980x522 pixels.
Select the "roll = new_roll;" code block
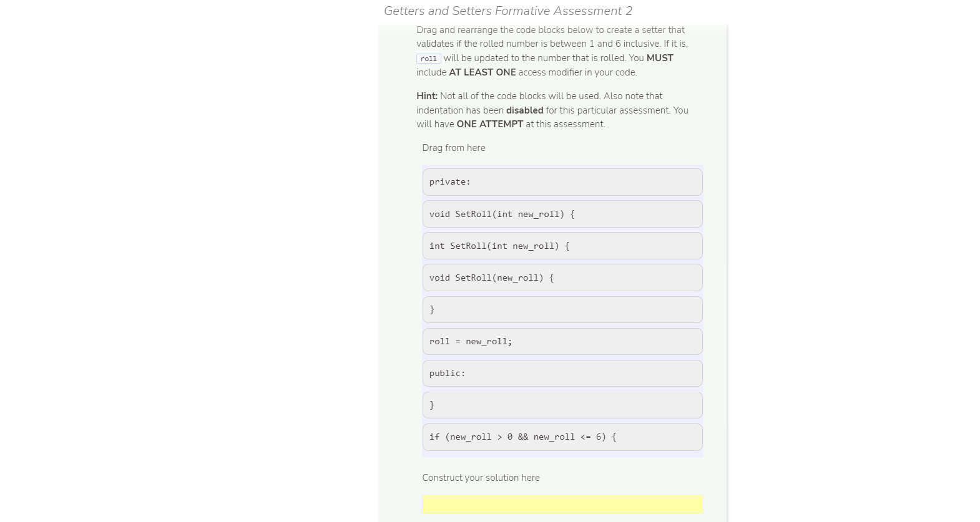[562, 341]
